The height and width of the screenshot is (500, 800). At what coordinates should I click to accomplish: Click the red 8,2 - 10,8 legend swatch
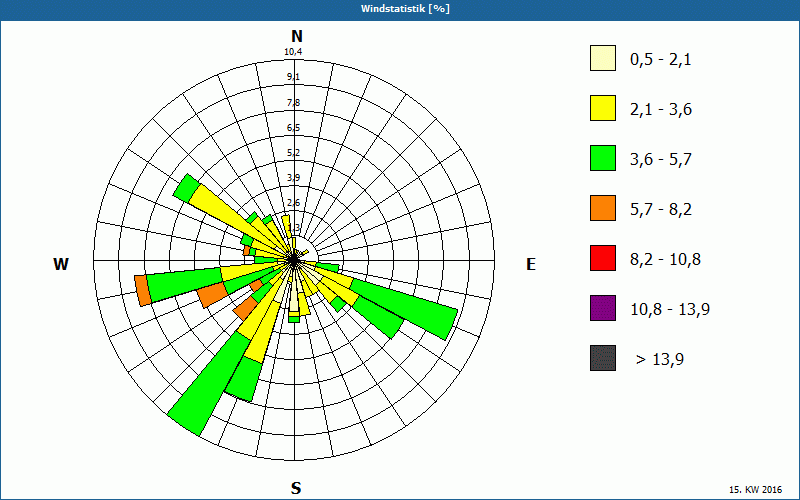[603, 258]
